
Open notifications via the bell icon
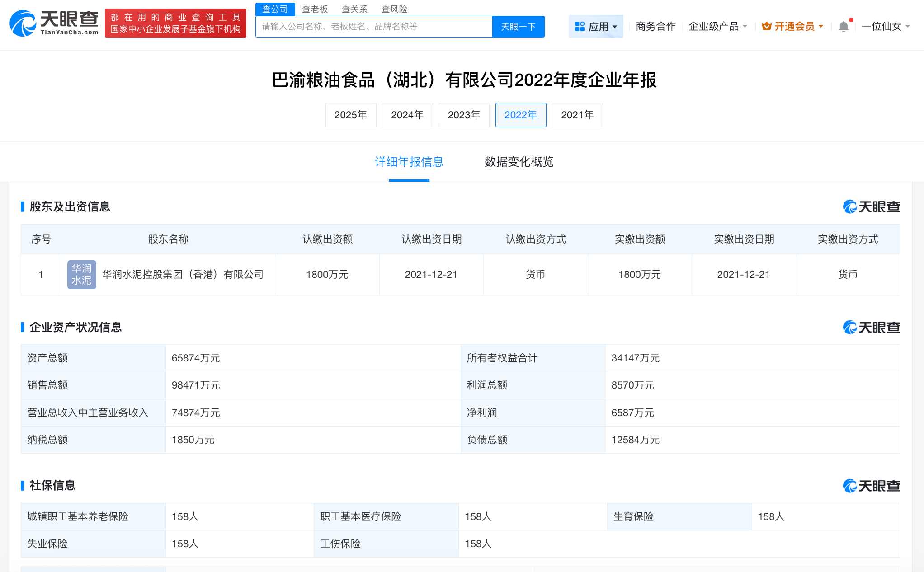[x=843, y=26]
